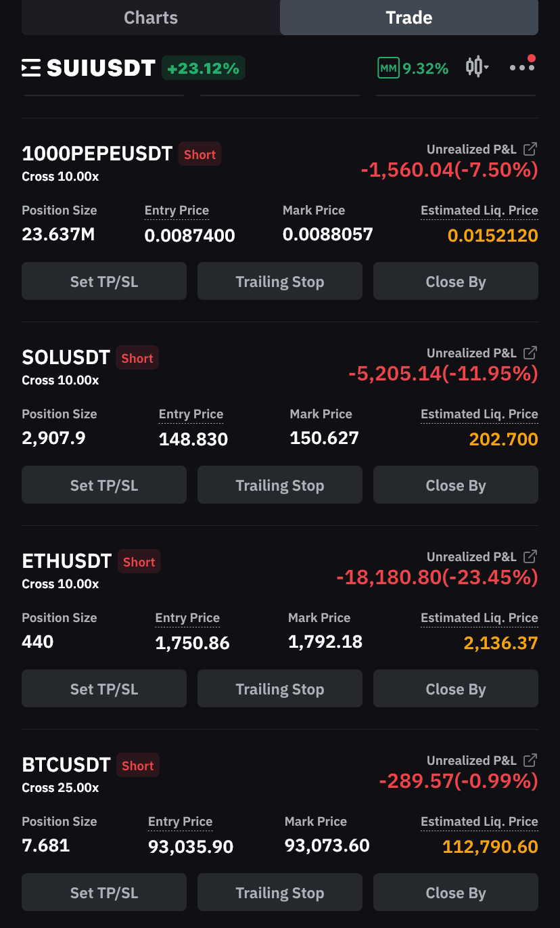
Task: Tap SOLUSDT Entry Price label
Action: (191, 414)
